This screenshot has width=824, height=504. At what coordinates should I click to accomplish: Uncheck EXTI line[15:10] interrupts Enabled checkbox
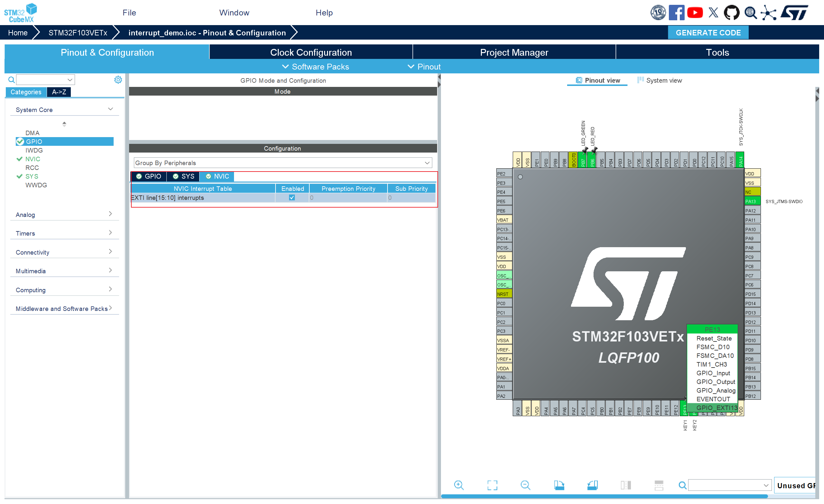292,198
